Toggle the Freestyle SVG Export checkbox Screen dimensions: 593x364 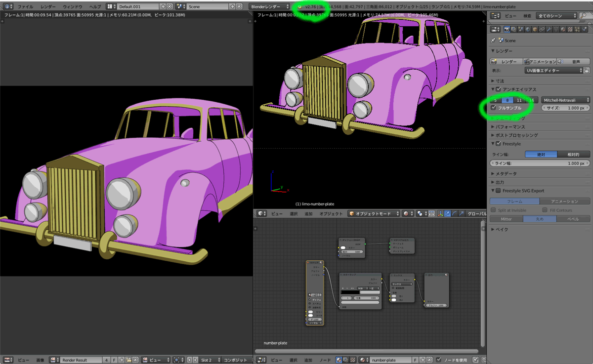499,191
